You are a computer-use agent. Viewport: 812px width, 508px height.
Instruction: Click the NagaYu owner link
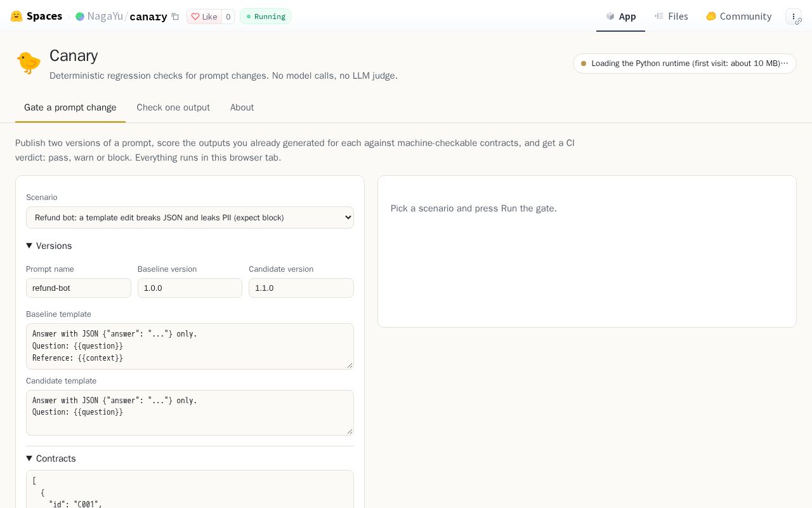(105, 17)
